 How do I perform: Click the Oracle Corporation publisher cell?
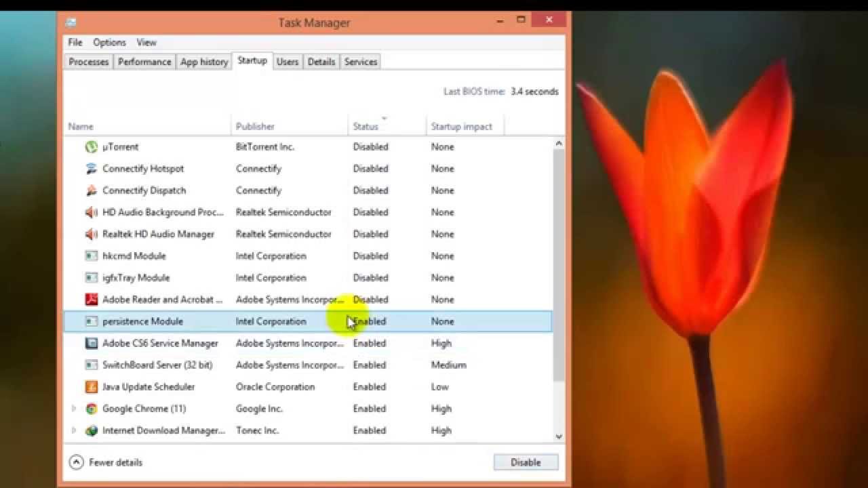(x=275, y=386)
